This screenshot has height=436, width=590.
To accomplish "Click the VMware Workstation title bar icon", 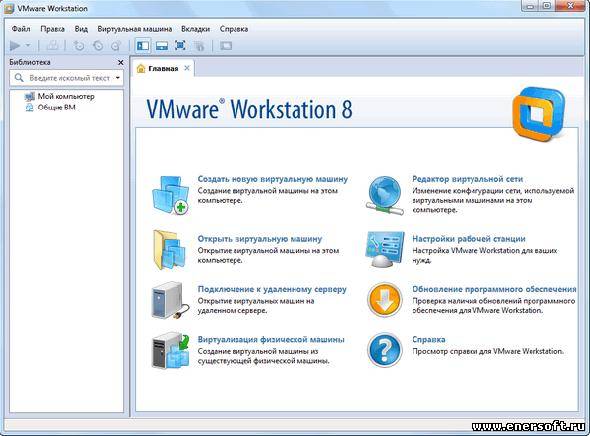I will pos(9,8).
